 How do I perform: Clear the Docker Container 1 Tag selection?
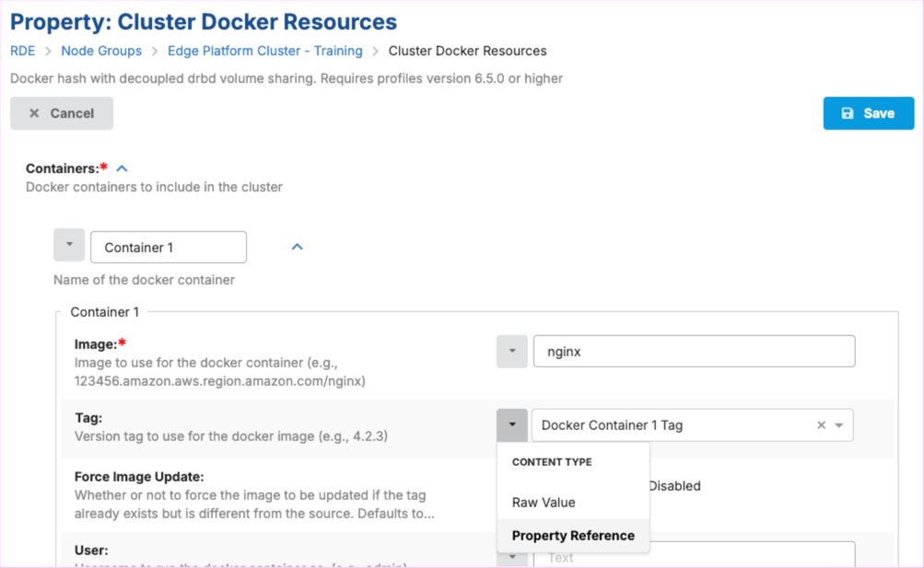(821, 425)
